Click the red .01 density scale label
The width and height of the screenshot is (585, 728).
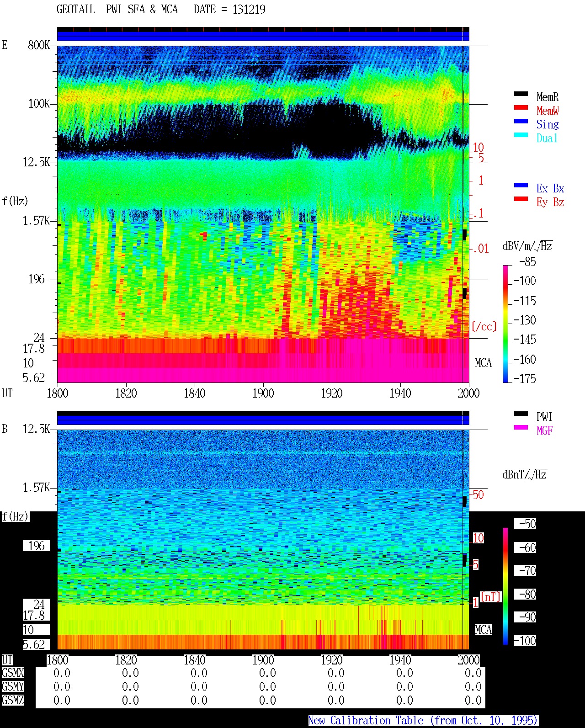[481, 249]
